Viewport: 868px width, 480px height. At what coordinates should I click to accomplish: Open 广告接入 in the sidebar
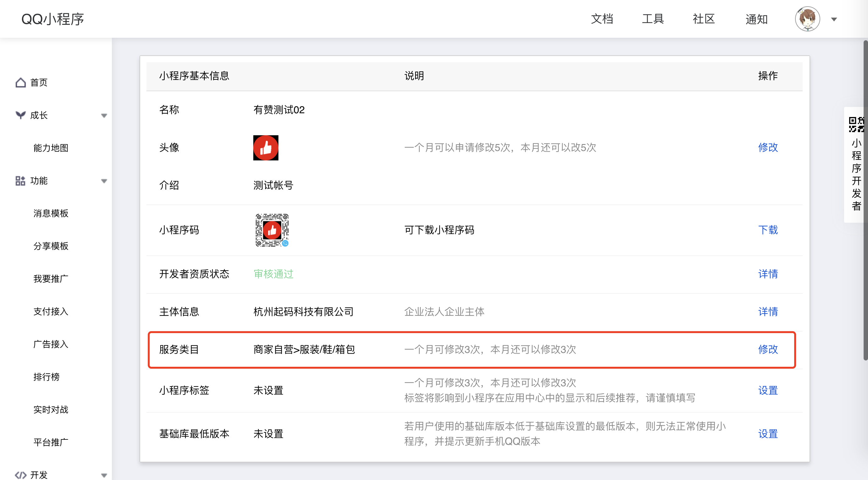(51, 344)
